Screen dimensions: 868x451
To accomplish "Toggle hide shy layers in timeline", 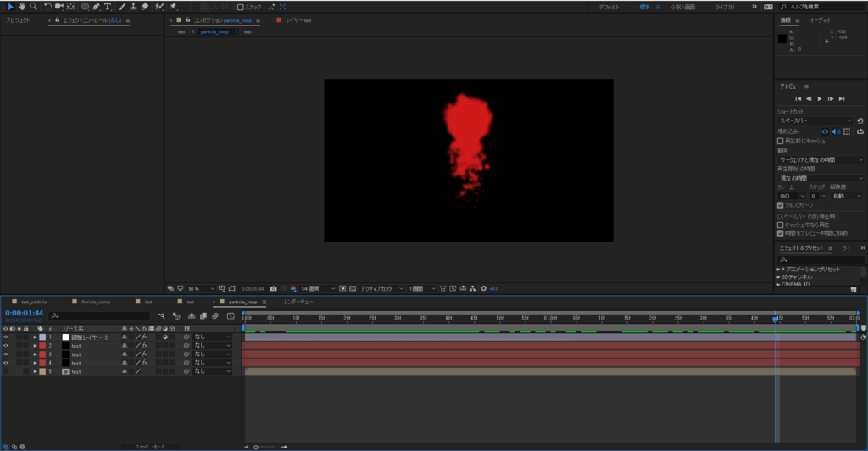I will click(192, 316).
